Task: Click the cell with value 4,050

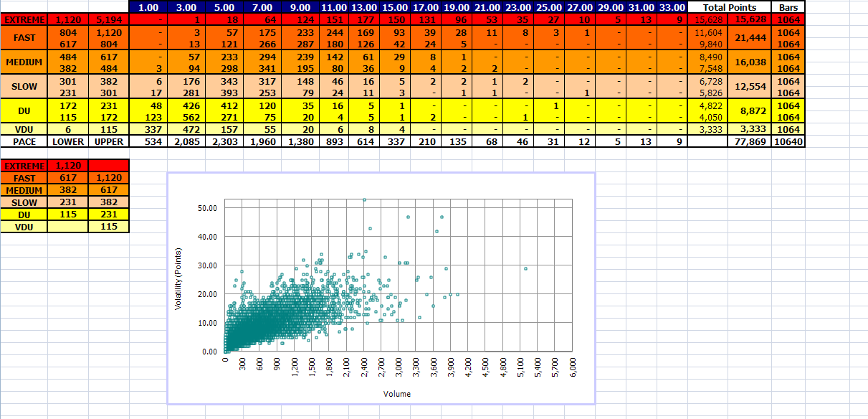Action: [x=707, y=117]
